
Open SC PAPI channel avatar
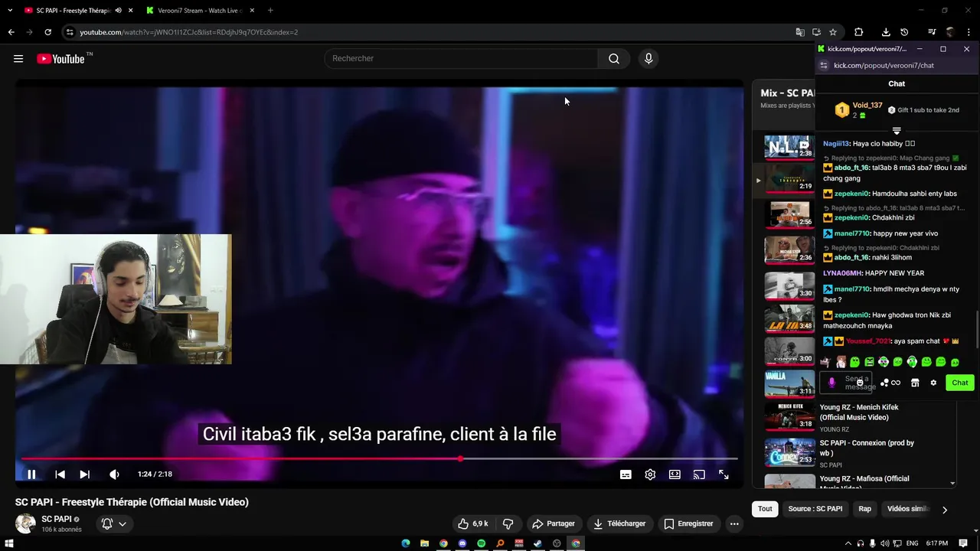[x=25, y=523]
